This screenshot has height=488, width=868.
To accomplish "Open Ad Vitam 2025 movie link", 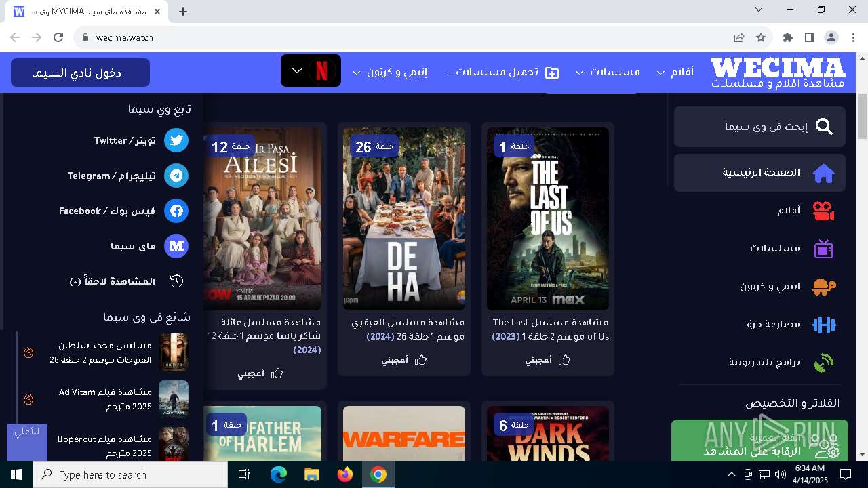I will (x=105, y=399).
